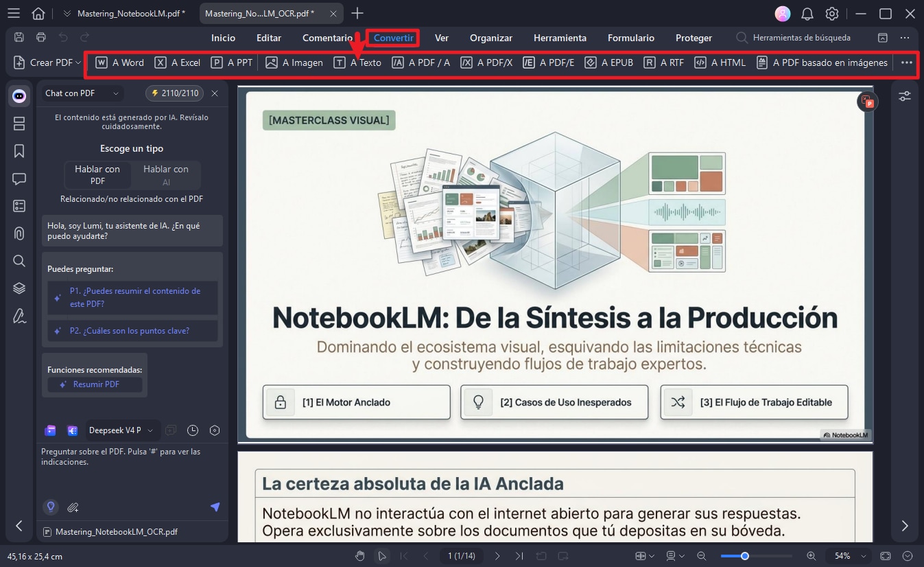Open chat history clock icon
Viewport: 924px width, 567px height.
point(193,430)
